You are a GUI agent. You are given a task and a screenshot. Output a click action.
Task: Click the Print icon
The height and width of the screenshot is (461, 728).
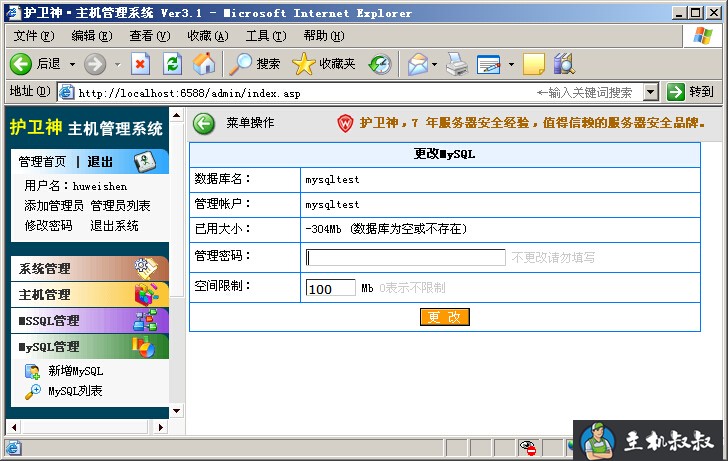[x=457, y=64]
